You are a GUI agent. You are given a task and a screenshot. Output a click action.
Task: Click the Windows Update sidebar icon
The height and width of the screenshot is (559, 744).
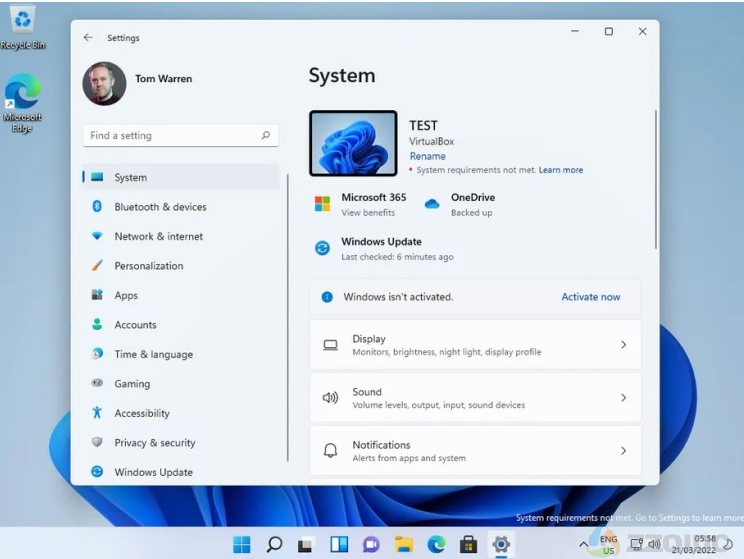coord(97,472)
